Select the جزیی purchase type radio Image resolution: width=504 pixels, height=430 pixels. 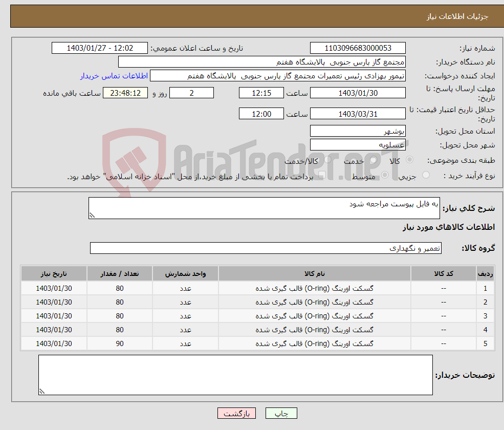[x=426, y=175]
